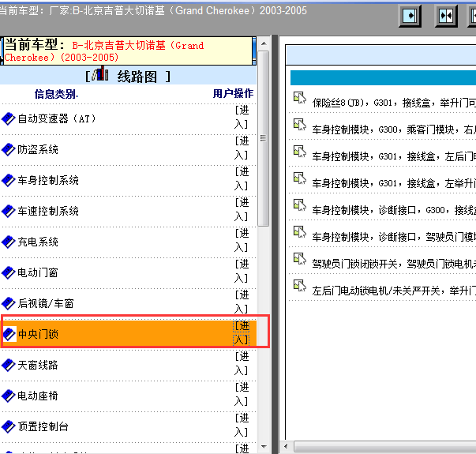Click the book icon beside 车身控制系统

pos(8,180)
